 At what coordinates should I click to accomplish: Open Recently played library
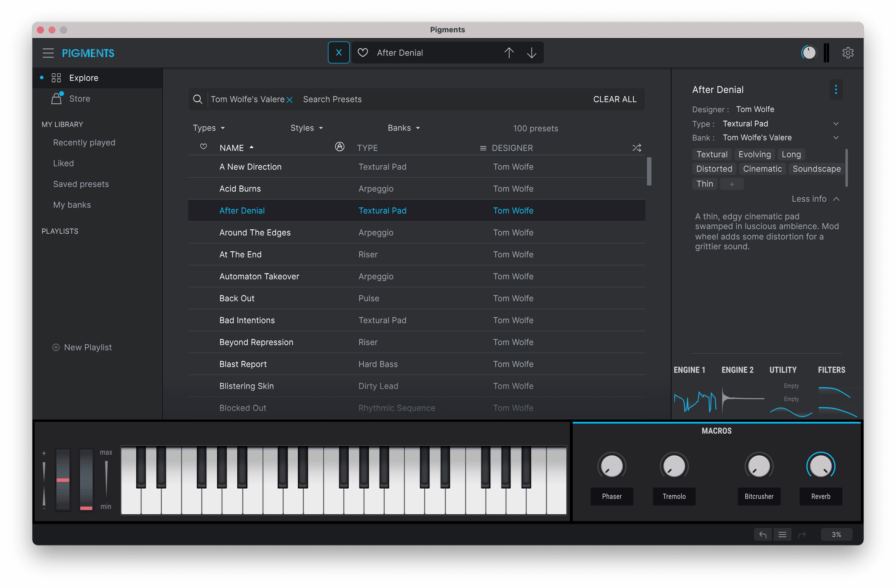pos(84,143)
